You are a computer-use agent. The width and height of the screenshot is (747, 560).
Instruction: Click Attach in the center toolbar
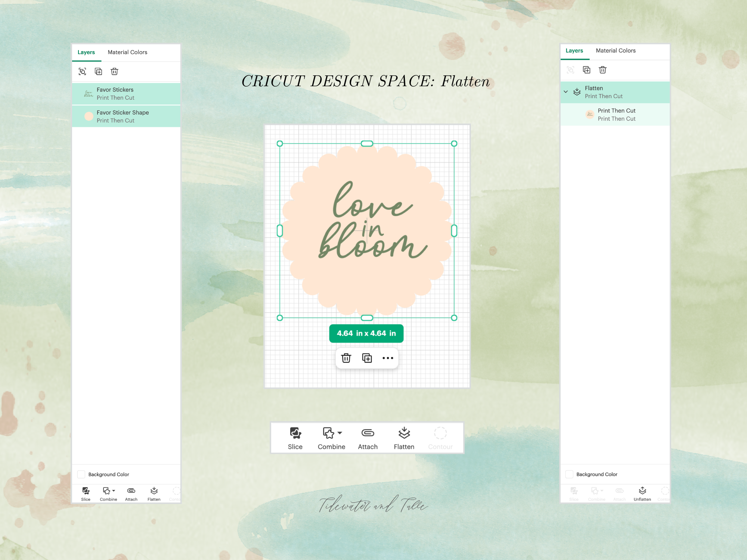pyautogui.click(x=368, y=438)
